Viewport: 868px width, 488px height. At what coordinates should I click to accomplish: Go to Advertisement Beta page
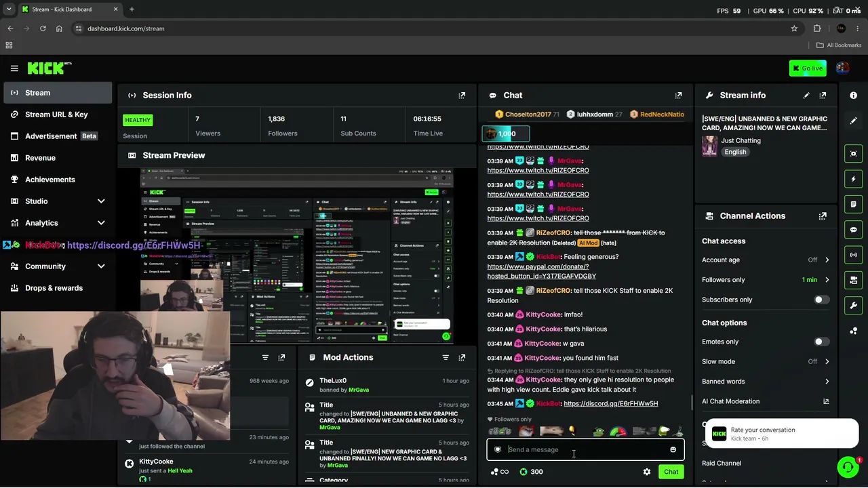pos(58,136)
